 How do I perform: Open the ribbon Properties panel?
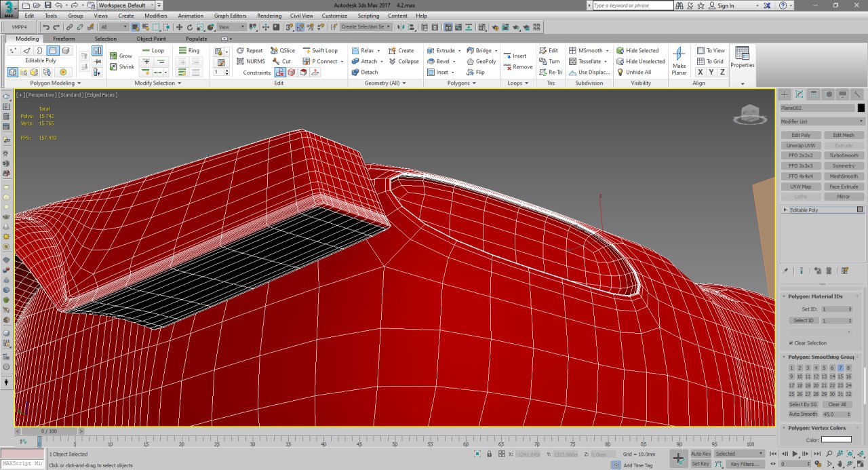[x=742, y=58]
